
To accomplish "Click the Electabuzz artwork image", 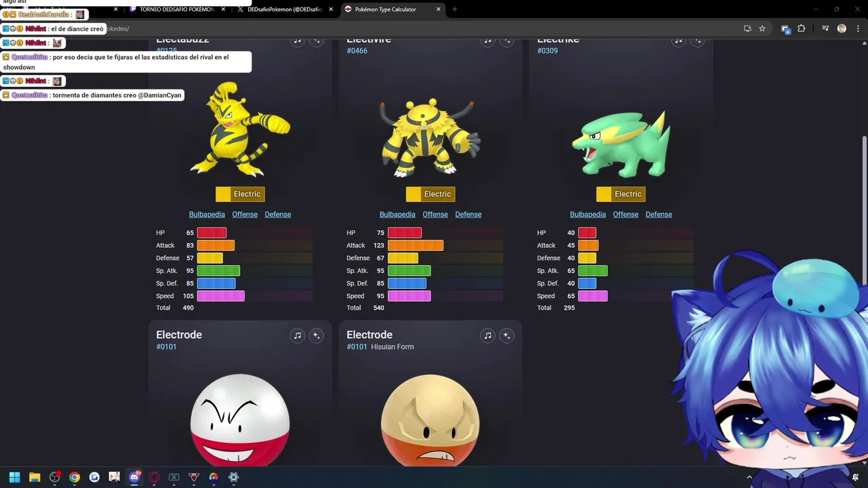I will click(240, 129).
